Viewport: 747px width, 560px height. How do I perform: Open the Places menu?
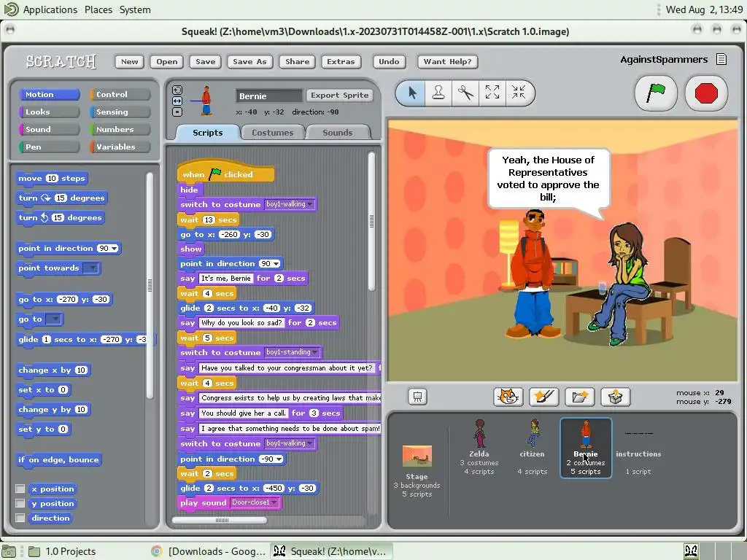tap(98, 9)
